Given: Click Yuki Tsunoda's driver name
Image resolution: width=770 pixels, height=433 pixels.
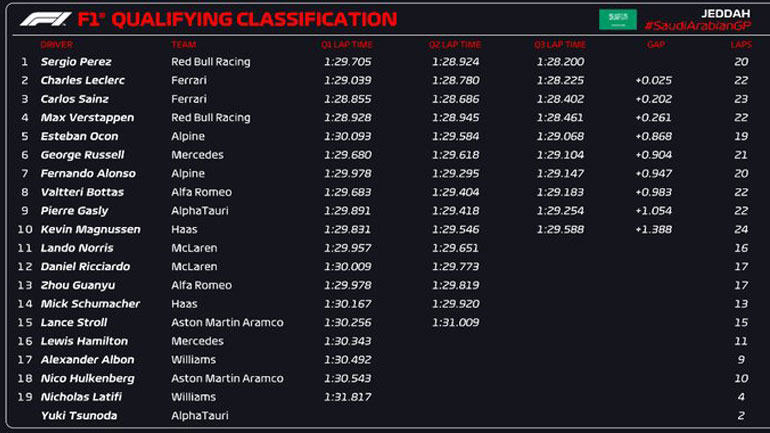Looking at the screenshot, I should tap(77, 416).
